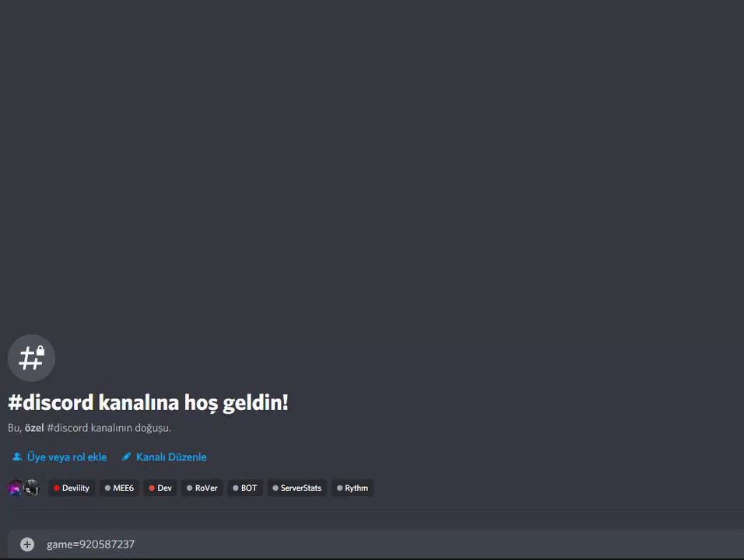This screenshot has width=744, height=560.
Task: Open the 'Kanalı Düzenle' link
Action: click(171, 457)
